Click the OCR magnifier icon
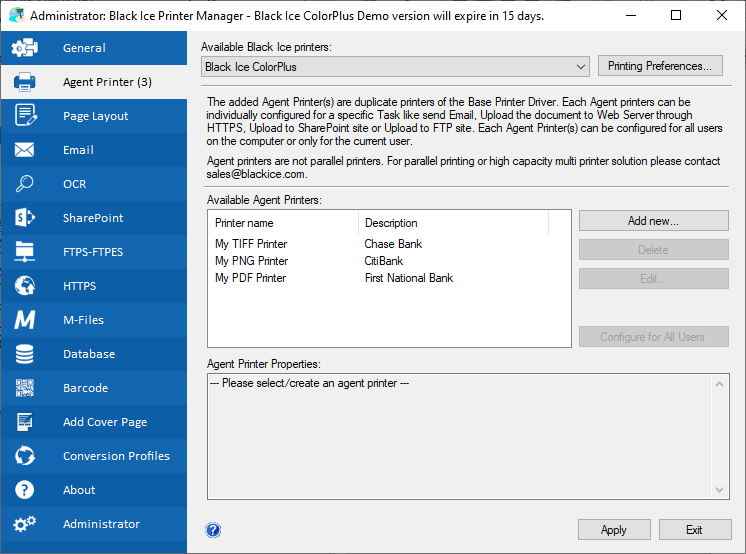Viewport: 746px width, 554px height. coord(25,184)
